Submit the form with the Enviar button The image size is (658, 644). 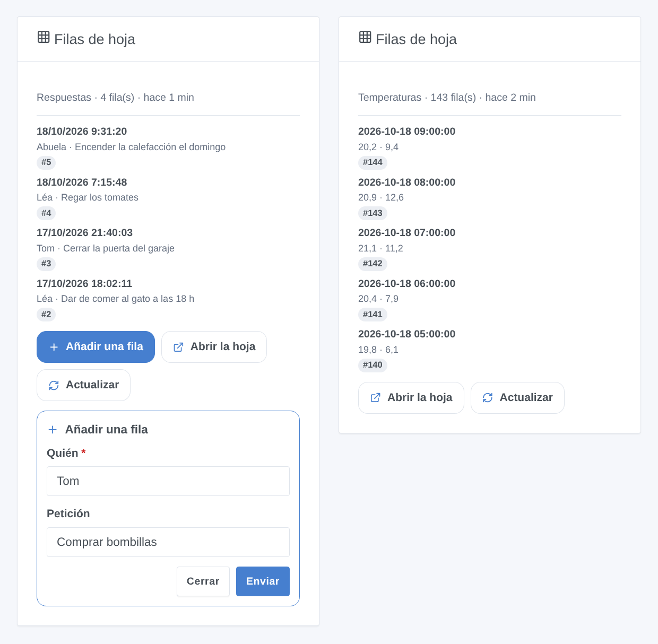[263, 581]
